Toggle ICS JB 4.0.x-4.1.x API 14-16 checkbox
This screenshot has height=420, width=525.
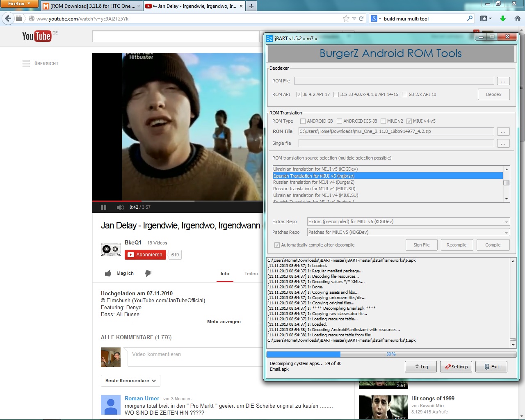(336, 94)
